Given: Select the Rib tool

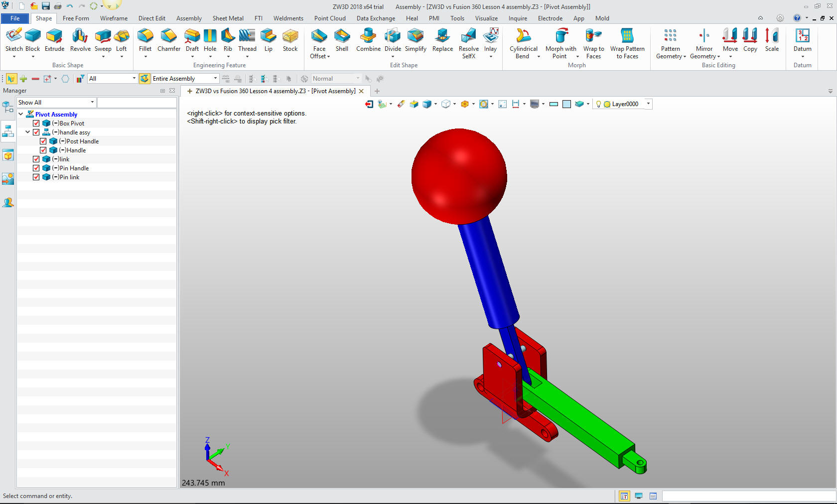Looking at the screenshot, I should [228, 40].
